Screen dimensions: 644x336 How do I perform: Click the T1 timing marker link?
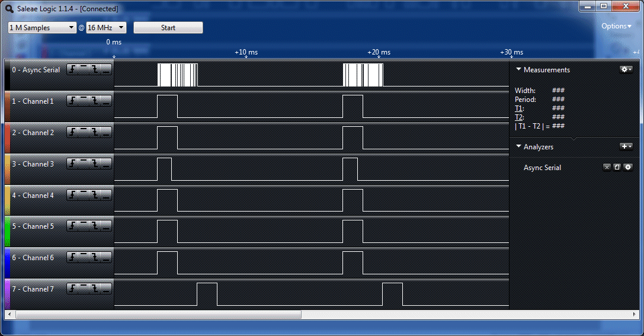tap(518, 108)
